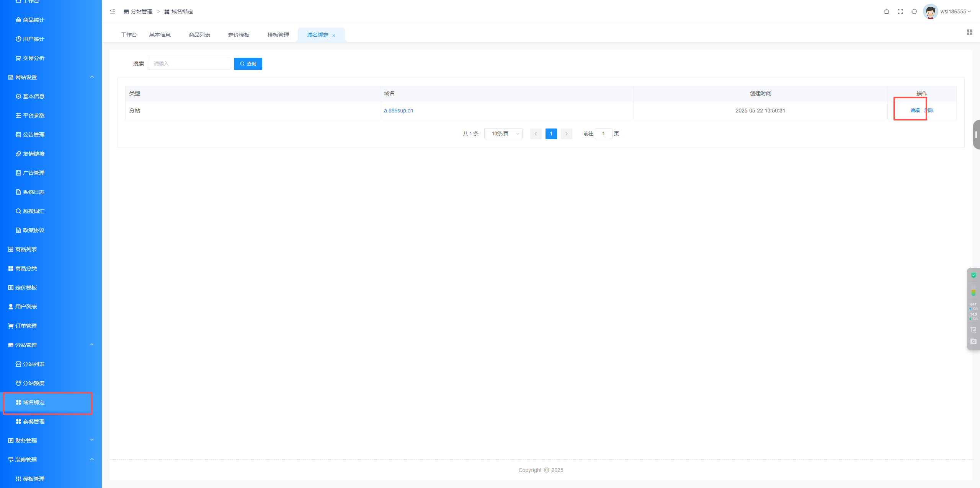
Task: Toggle fullscreen mode icon
Action: coord(900,11)
